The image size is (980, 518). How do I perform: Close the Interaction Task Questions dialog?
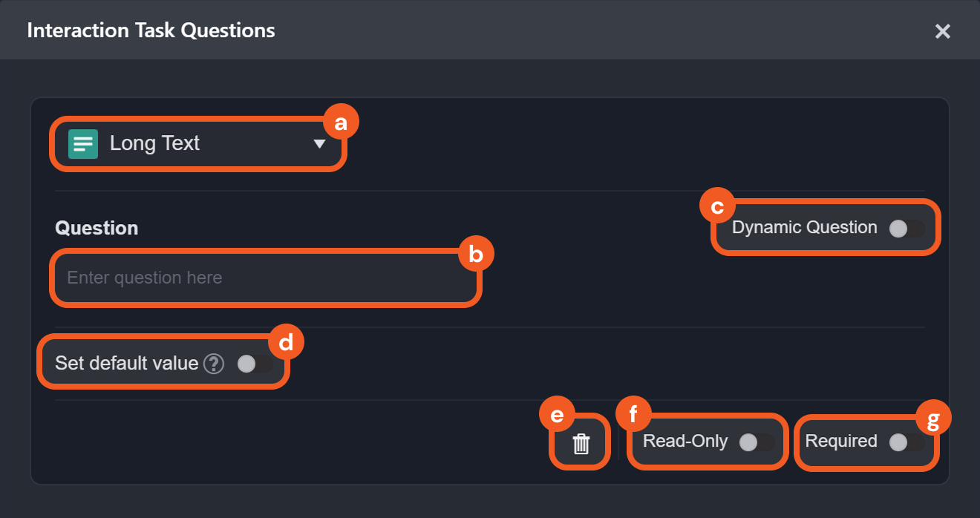point(942,31)
